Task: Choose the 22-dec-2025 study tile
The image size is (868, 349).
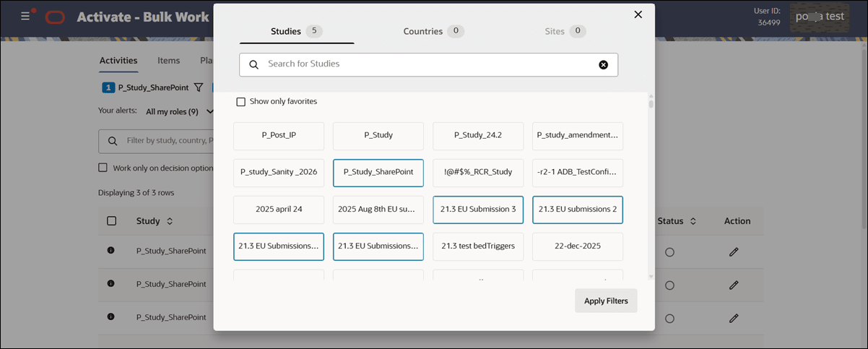Action: (x=578, y=246)
